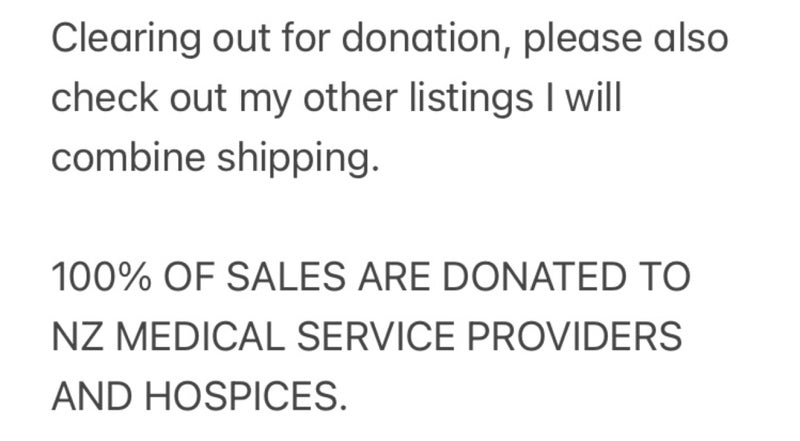Viewport: 800px width, 441px height.
Task: Click the word "Clearing" in the description
Action: pos(126,40)
